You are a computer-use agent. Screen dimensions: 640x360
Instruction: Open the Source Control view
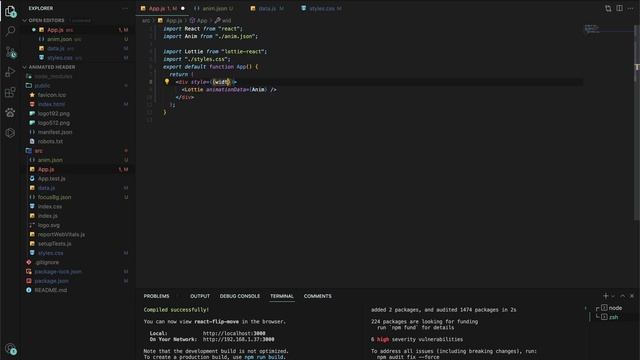tap(10, 52)
